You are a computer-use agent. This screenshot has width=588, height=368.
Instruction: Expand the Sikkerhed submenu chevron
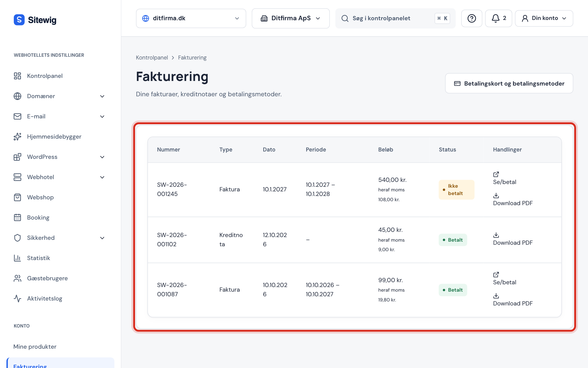(x=102, y=238)
